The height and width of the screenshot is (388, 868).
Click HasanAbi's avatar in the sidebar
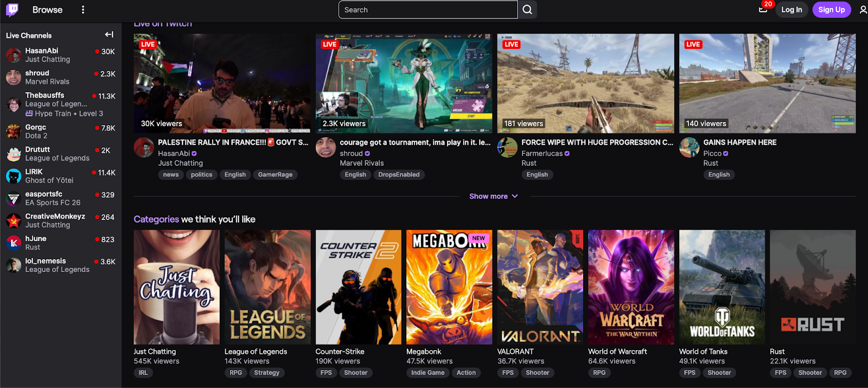pyautogui.click(x=14, y=55)
